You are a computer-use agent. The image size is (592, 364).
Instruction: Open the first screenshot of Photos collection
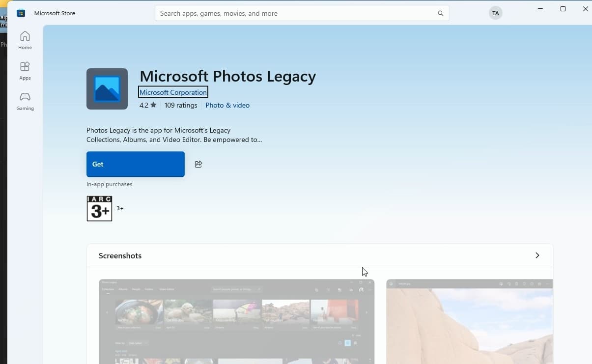[236, 321]
